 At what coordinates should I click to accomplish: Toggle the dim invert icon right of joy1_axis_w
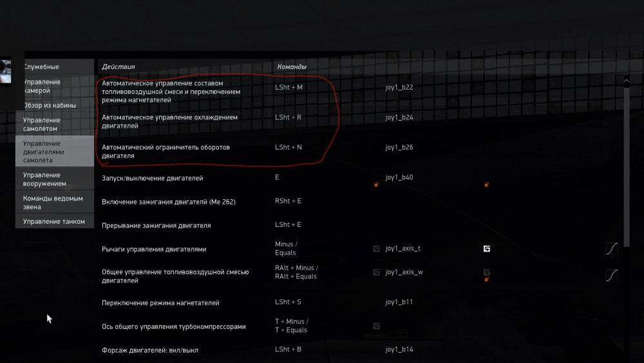(487, 272)
